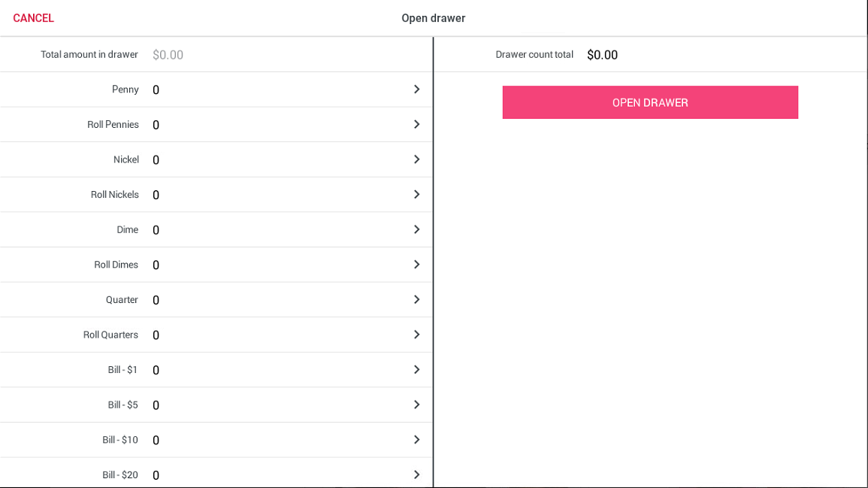Click the Total amount in drawer field

168,55
